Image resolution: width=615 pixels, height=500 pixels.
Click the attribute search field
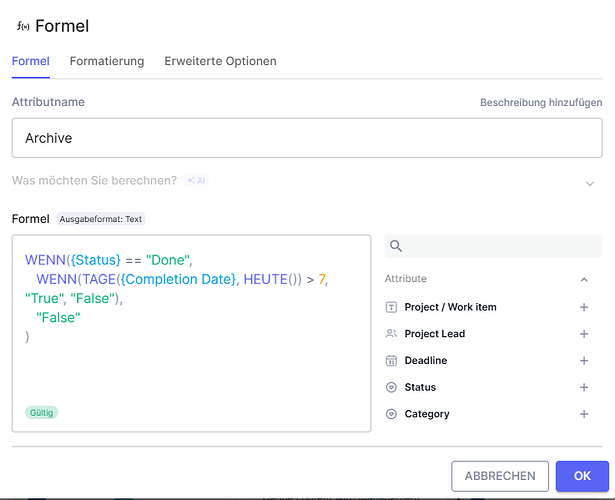[493, 246]
